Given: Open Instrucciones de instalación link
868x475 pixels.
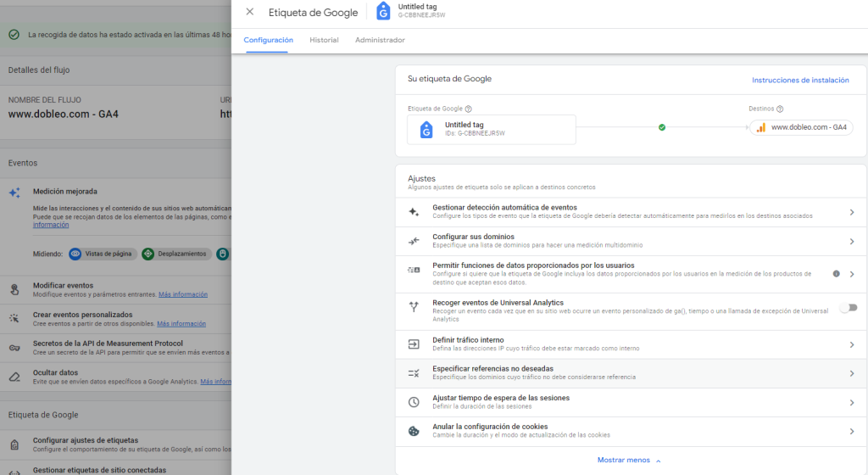Looking at the screenshot, I should pos(800,81).
